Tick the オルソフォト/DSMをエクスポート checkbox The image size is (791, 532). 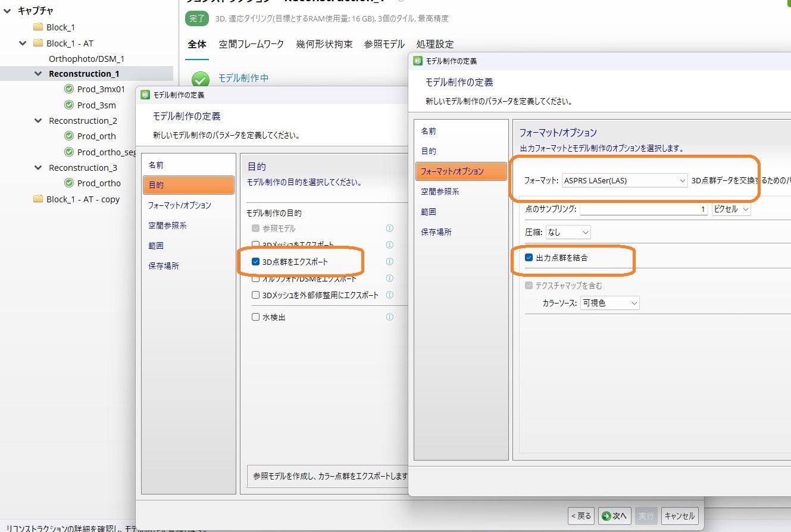coord(255,278)
